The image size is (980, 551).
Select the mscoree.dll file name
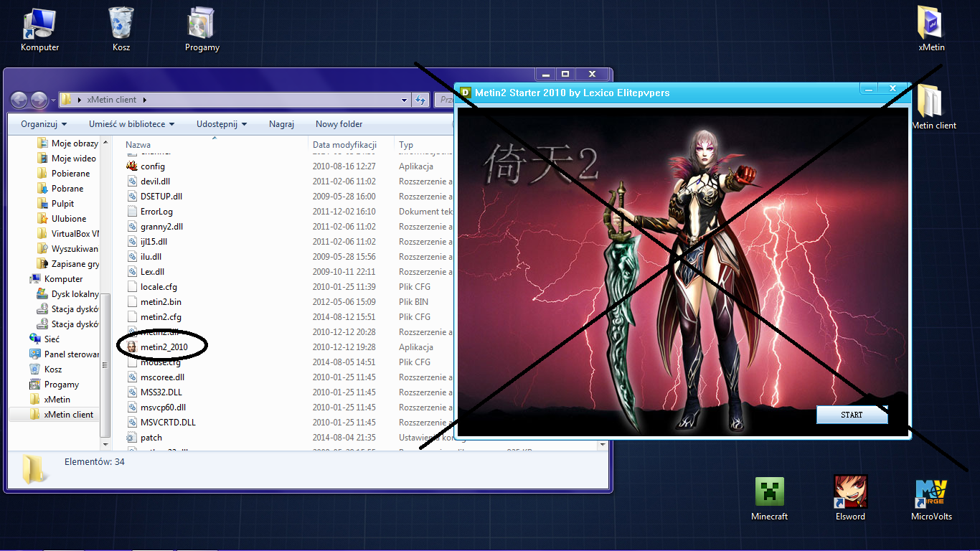point(162,377)
